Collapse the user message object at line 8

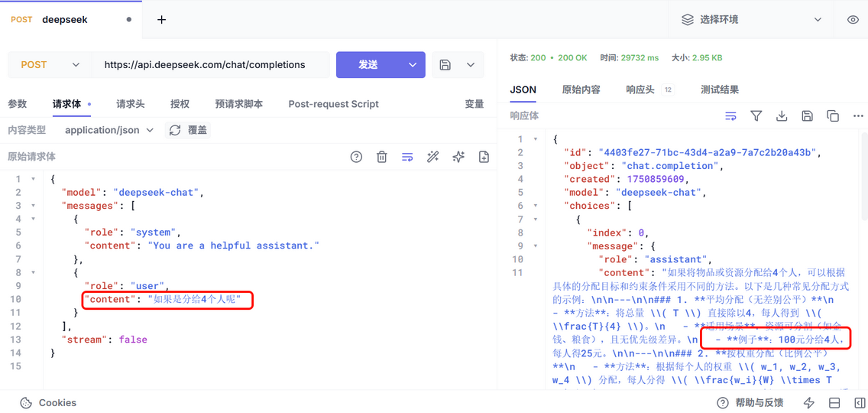click(x=33, y=272)
